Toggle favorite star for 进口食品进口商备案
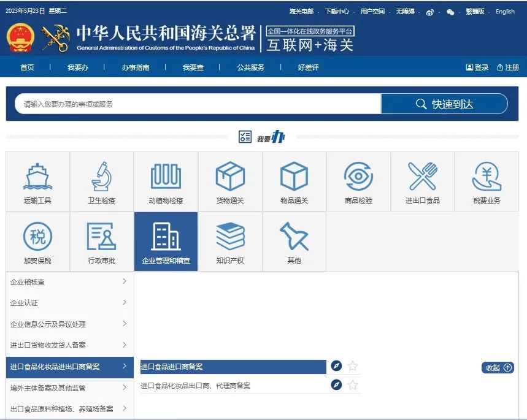527x420 pixels. point(353,366)
